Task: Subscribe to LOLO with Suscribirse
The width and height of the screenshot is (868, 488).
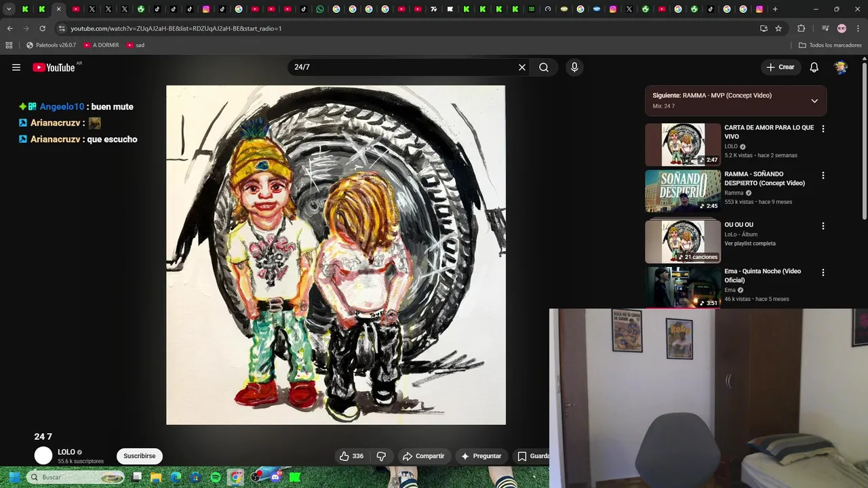Action: click(x=139, y=456)
